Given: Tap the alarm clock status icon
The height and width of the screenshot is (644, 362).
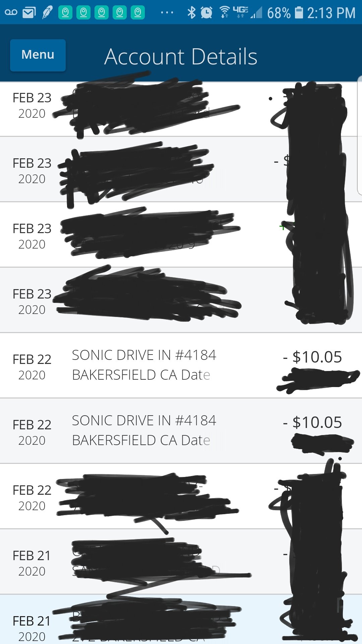Looking at the screenshot, I should [206, 13].
